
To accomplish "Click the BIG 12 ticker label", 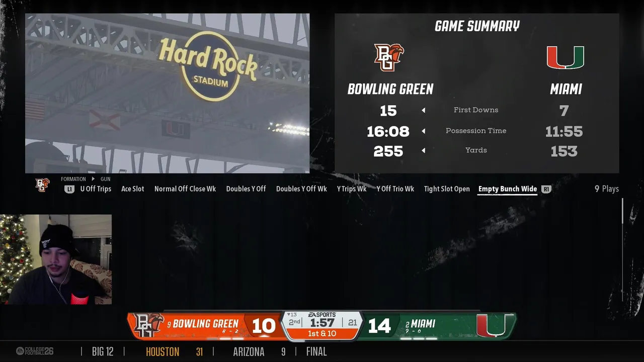I will pos(103,351).
